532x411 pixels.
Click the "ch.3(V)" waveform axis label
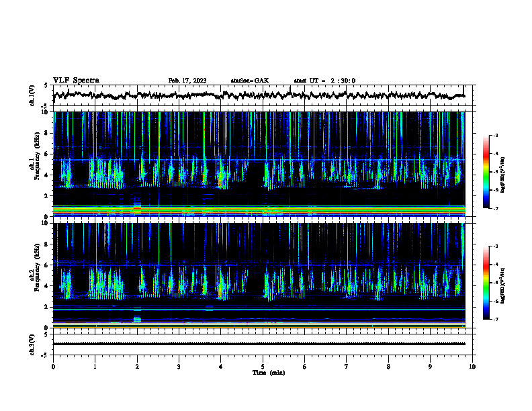pos(32,345)
